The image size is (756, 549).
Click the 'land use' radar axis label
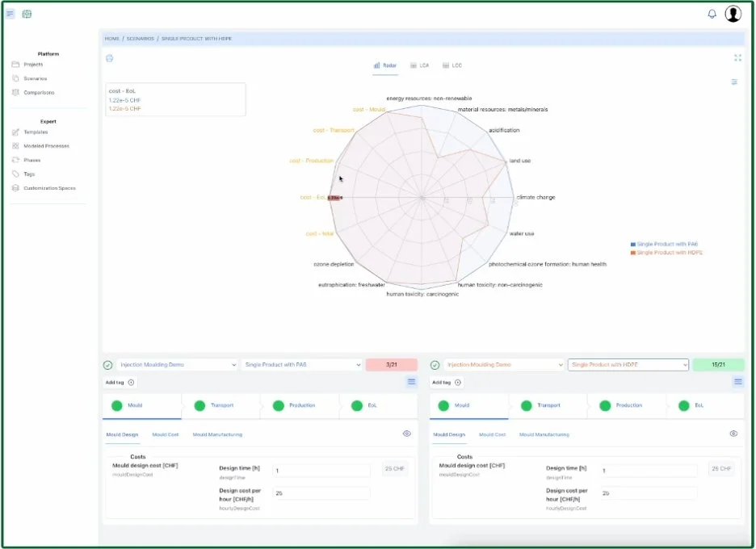[520, 161]
